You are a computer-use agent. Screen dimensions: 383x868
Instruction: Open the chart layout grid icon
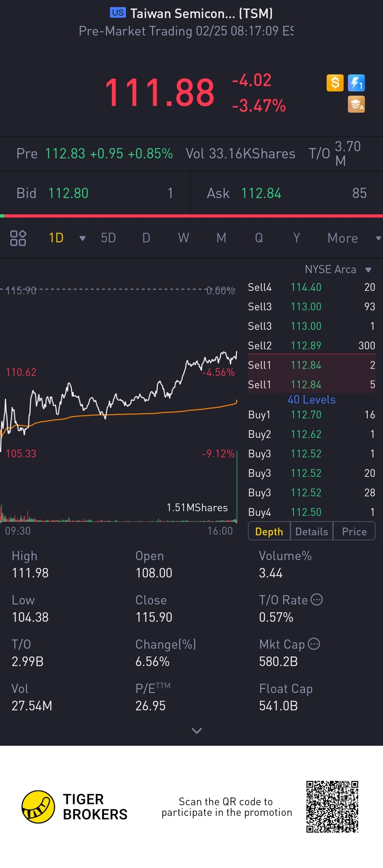[18, 238]
